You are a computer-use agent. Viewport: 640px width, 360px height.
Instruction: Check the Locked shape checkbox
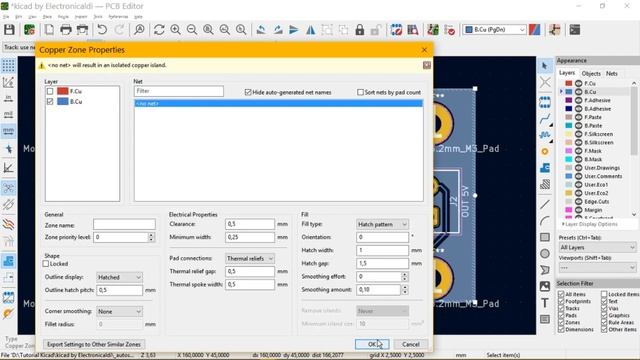coord(46,264)
